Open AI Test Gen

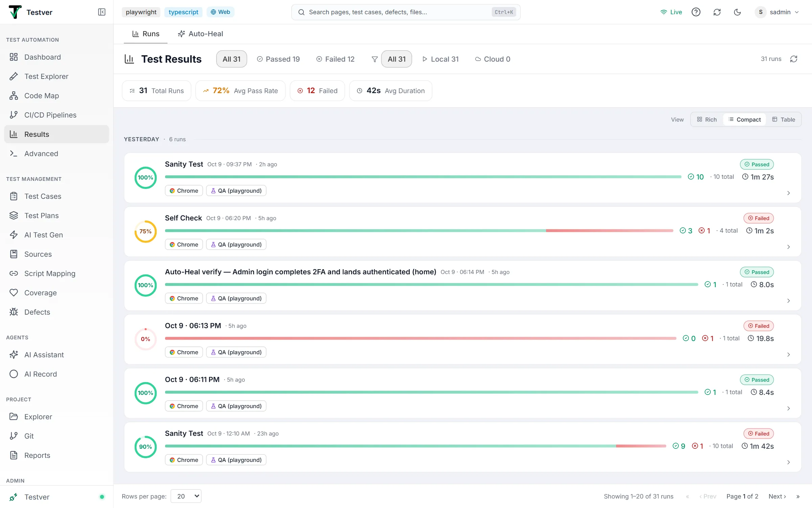coord(57,235)
